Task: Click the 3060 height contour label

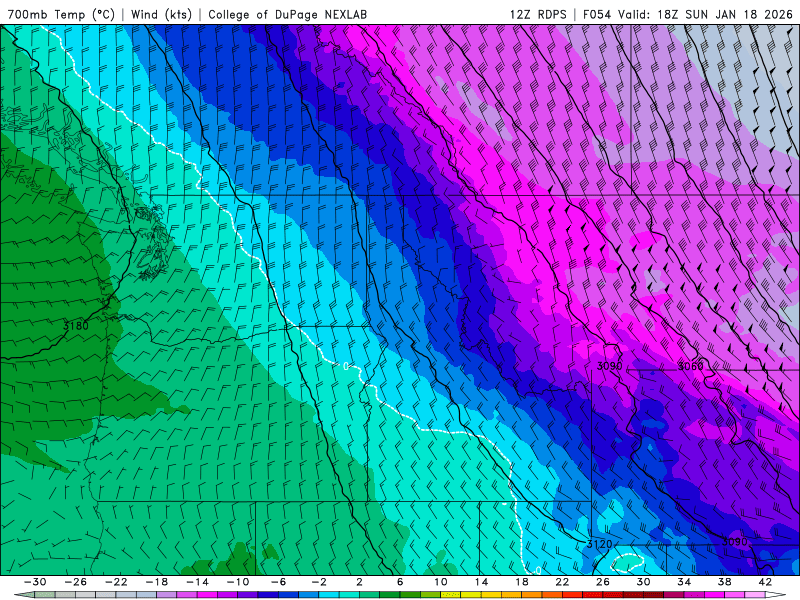Action: (690, 366)
